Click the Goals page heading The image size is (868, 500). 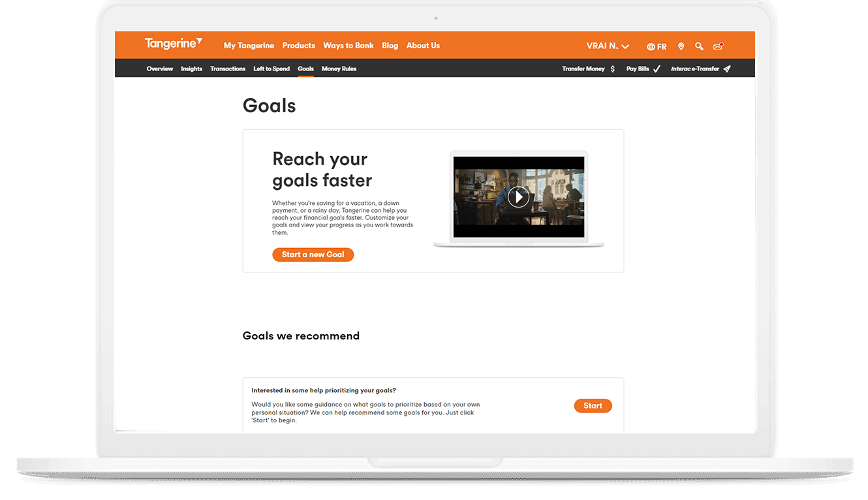pos(269,106)
